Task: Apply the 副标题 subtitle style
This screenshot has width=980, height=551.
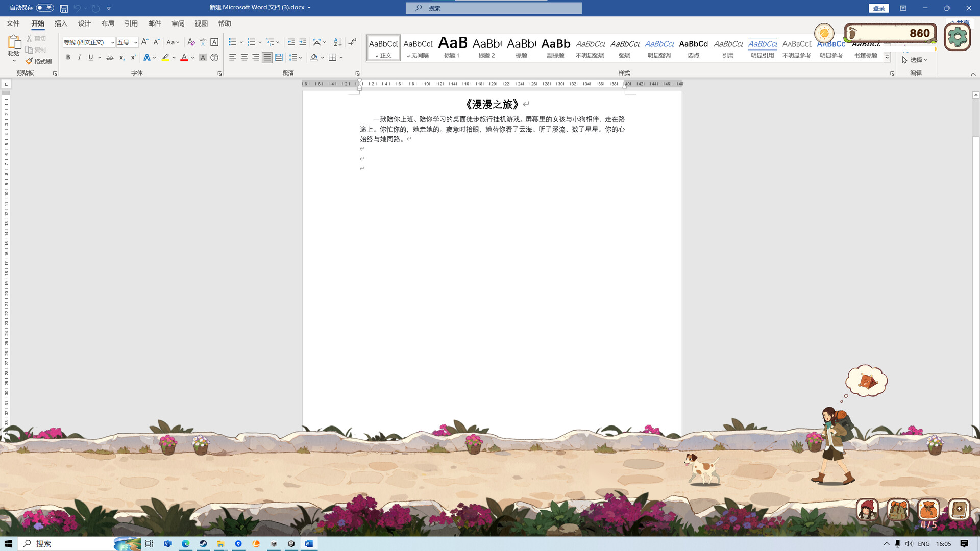Action: tap(556, 48)
